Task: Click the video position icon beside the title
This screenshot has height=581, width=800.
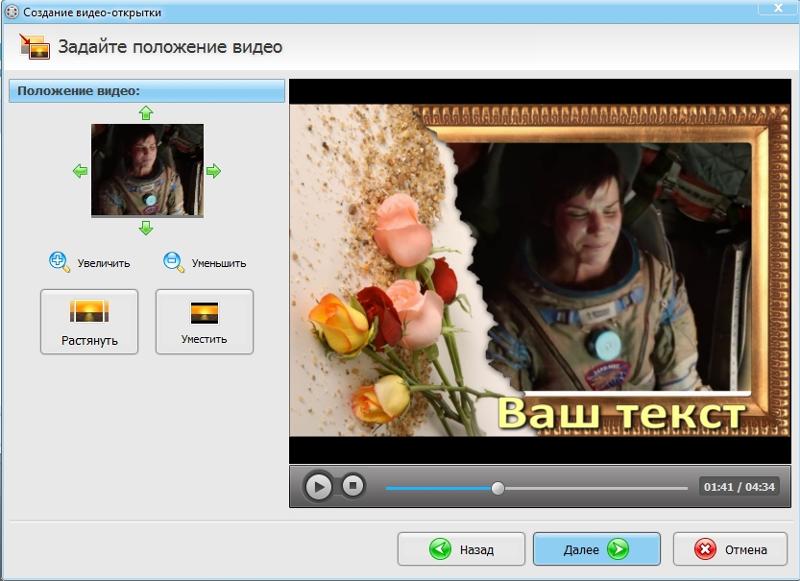Action: [35, 46]
